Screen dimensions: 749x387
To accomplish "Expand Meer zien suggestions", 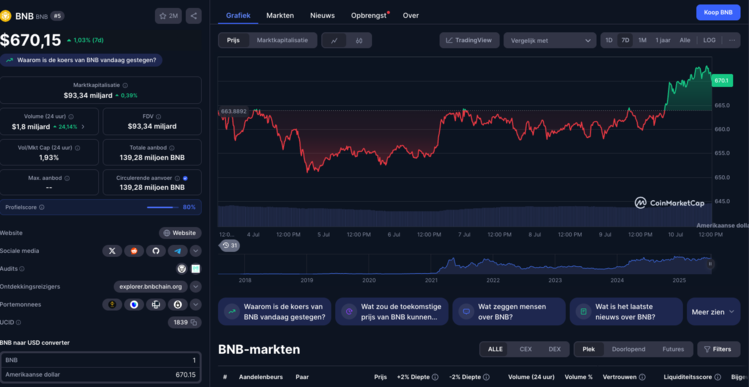I will 714,312.
